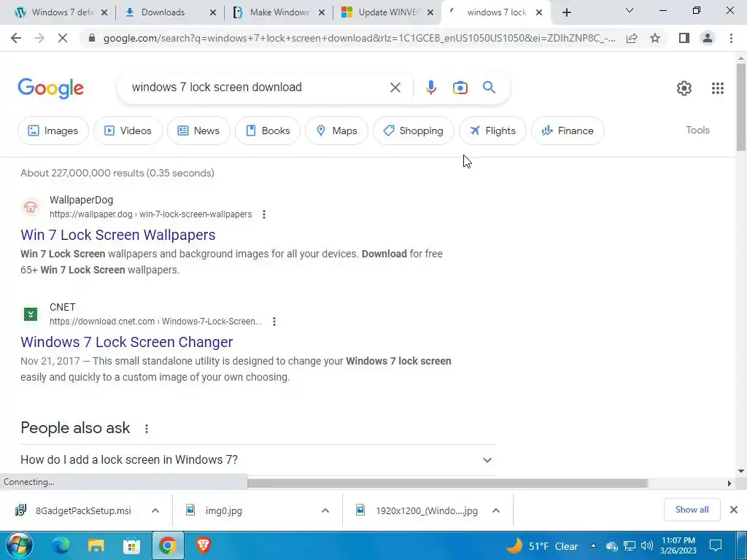The image size is (747, 560).
Task: Filter results by Videos
Action: 128,131
